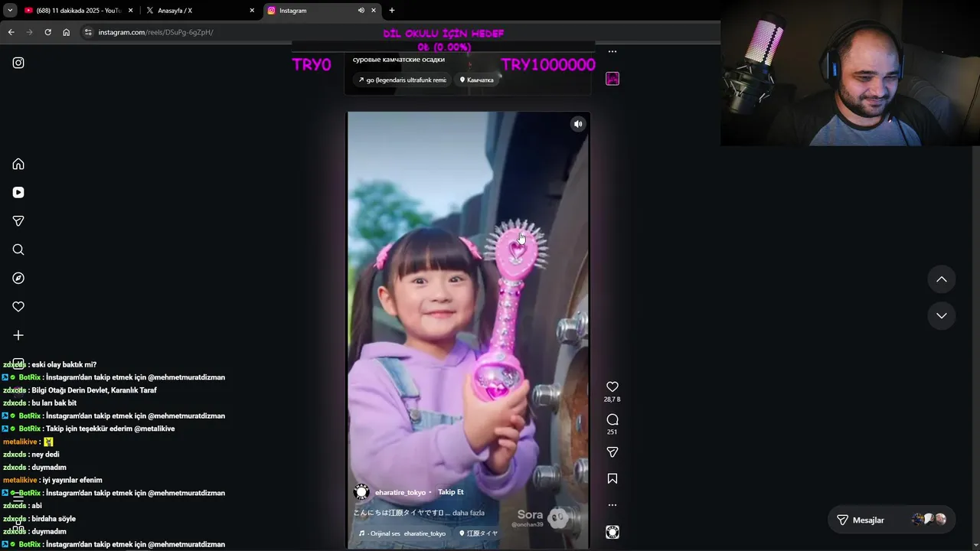Open Direct messages paper-plane sidebar icon

click(x=18, y=221)
